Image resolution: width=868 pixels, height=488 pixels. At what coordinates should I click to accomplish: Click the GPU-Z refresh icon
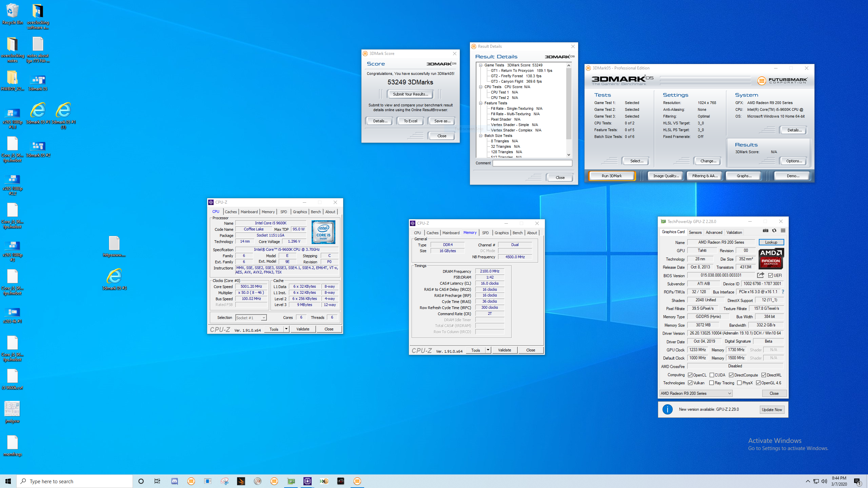pyautogui.click(x=774, y=230)
